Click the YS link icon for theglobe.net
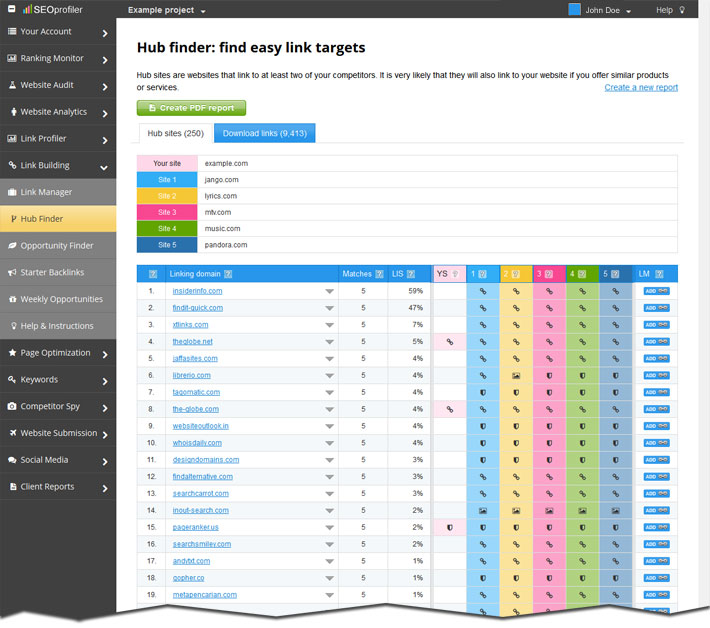The image size is (710, 628). point(450,342)
